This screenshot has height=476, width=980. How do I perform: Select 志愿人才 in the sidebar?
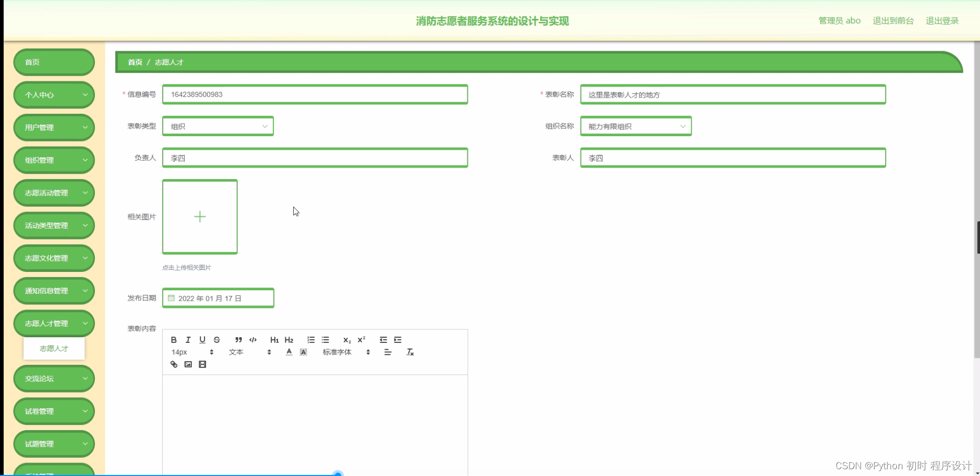tap(54, 348)
